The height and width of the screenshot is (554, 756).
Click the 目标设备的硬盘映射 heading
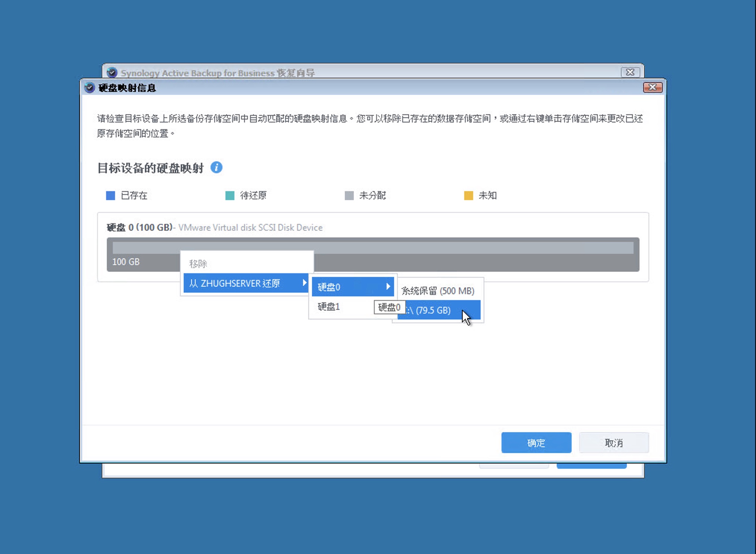150,168
